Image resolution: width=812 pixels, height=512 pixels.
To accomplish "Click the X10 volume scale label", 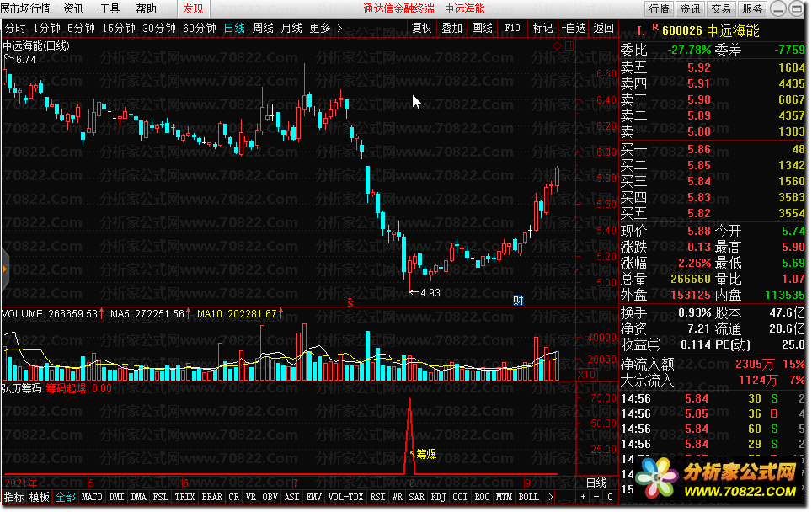I will point(587,374).
